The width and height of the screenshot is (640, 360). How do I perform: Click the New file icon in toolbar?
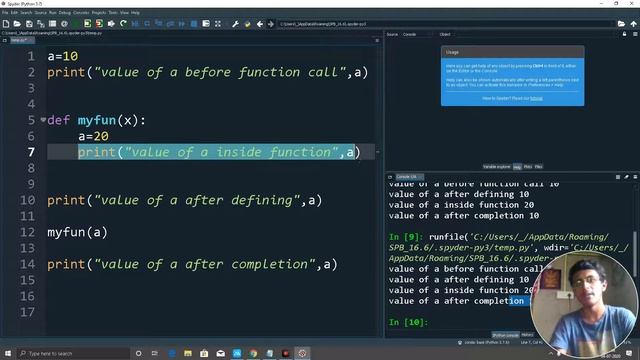coord(6,24)
